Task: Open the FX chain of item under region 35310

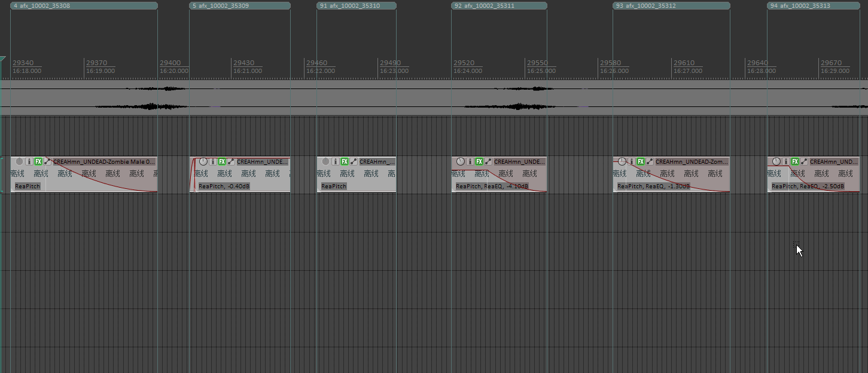Action: tap(345, 161)
